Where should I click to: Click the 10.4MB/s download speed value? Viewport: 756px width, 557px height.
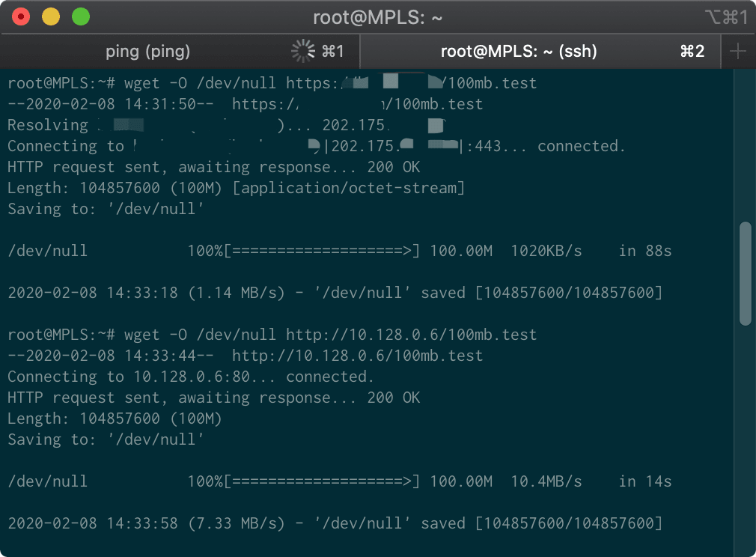click(x=546, y=481)
